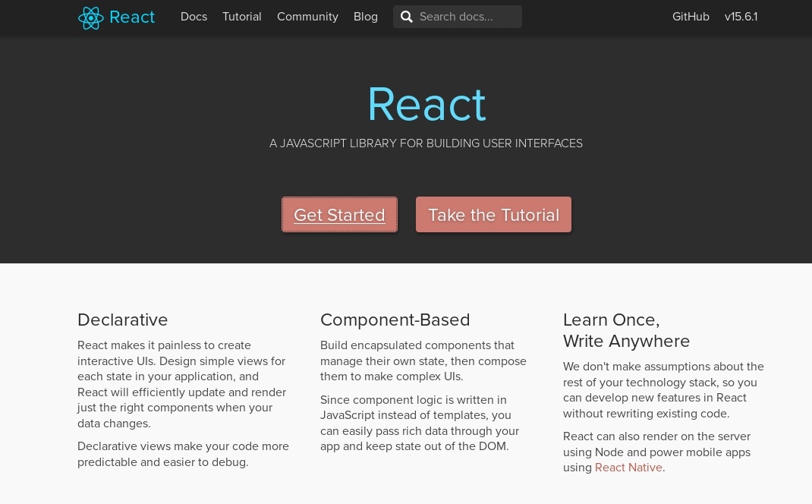Screen dimensions: 812x504
Task: Follow the React Native link
Action: point(628,468)
